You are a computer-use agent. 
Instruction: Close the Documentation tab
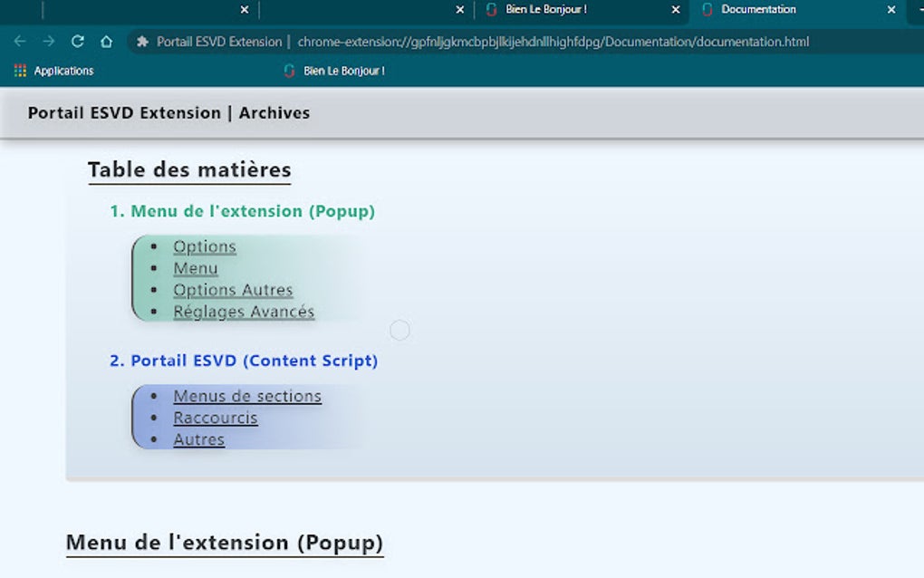(x=891, y=9)
